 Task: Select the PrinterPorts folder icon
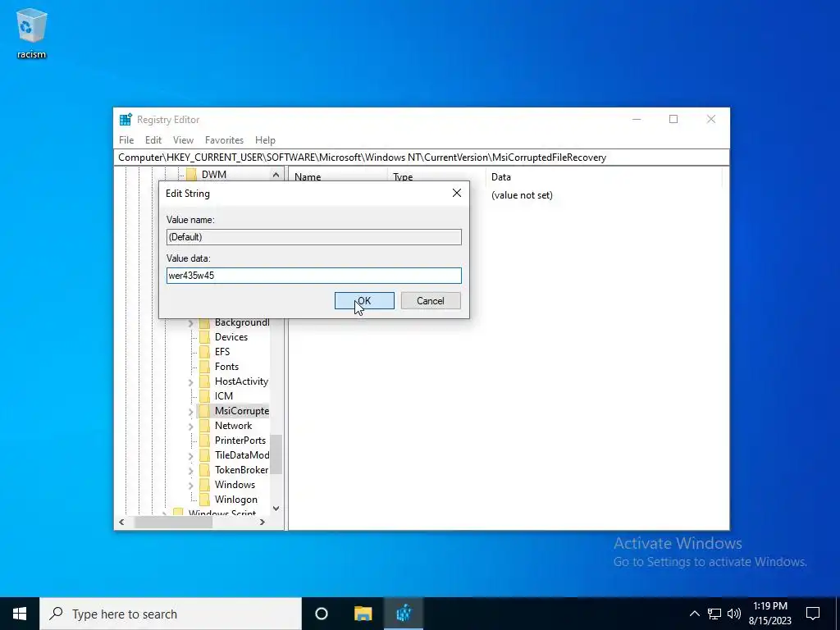tap(204, 441)
